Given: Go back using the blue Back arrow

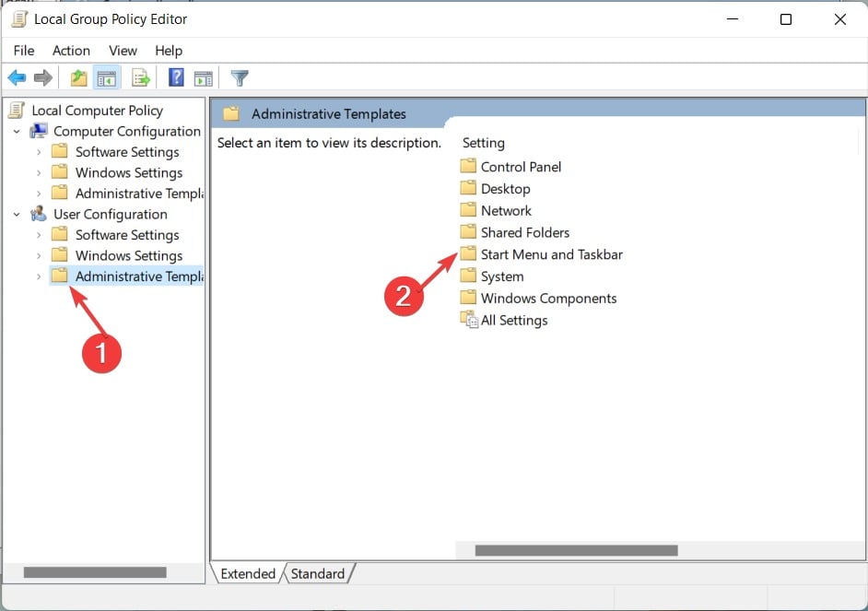Looking at the screenshot, I should pyautogui.click(x=18, y=78).
